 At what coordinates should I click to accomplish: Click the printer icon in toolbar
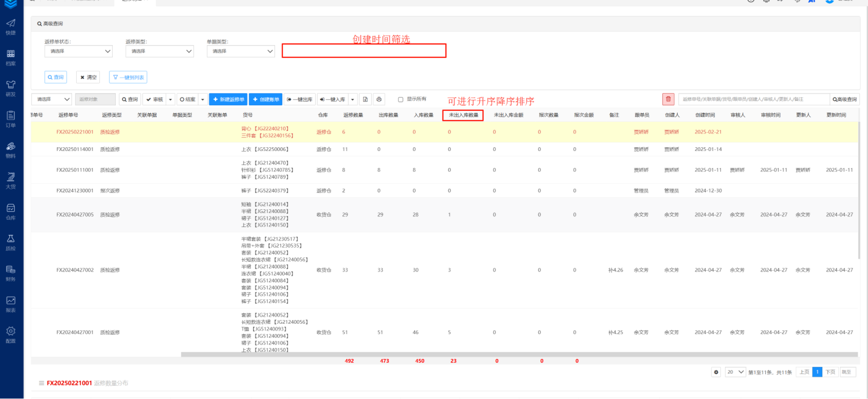coord(379,99)
